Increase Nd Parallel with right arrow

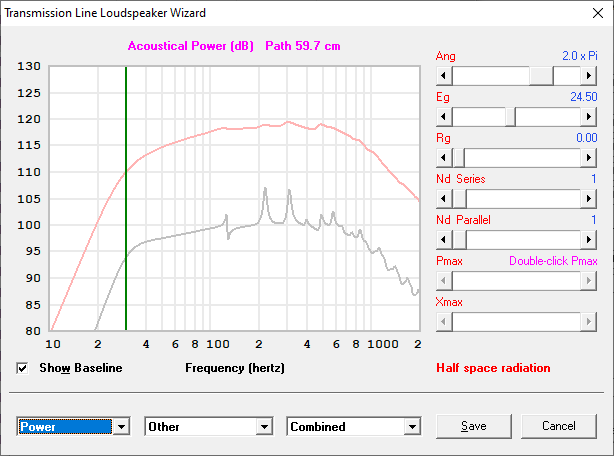click(x=589, y=240)
